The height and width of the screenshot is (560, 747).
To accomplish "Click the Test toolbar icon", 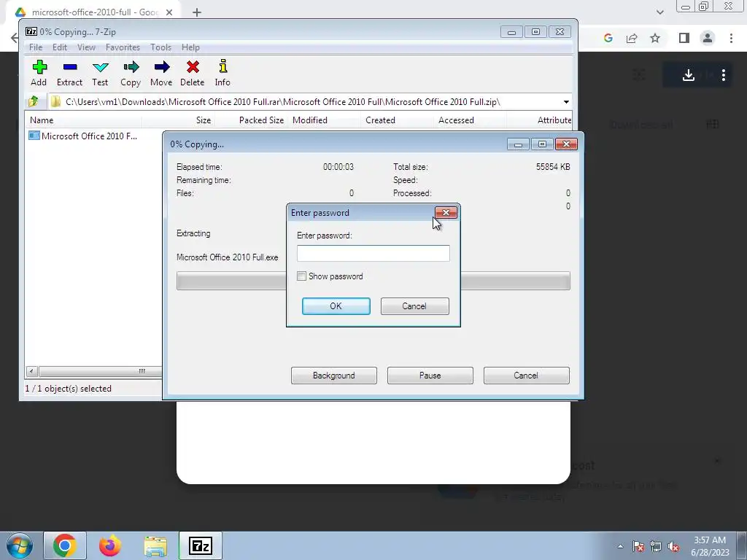I will [100, 73].
